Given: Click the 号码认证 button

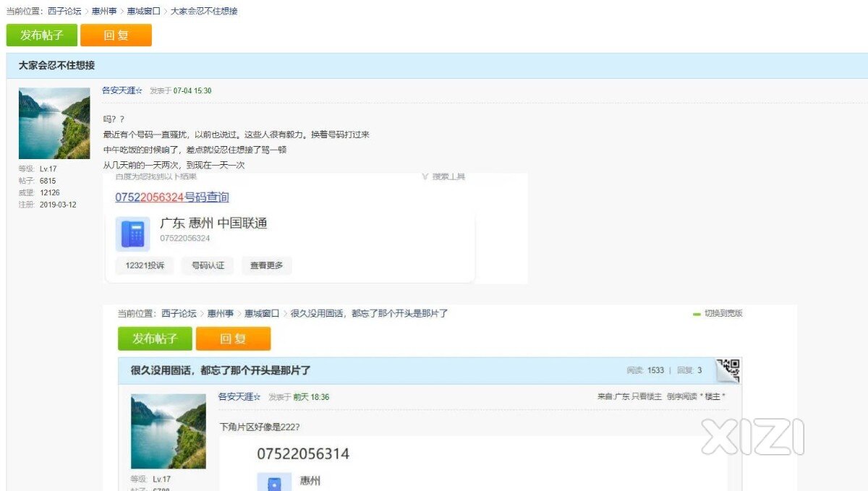Looking at the screenshot, I should (x=208, y=265).
